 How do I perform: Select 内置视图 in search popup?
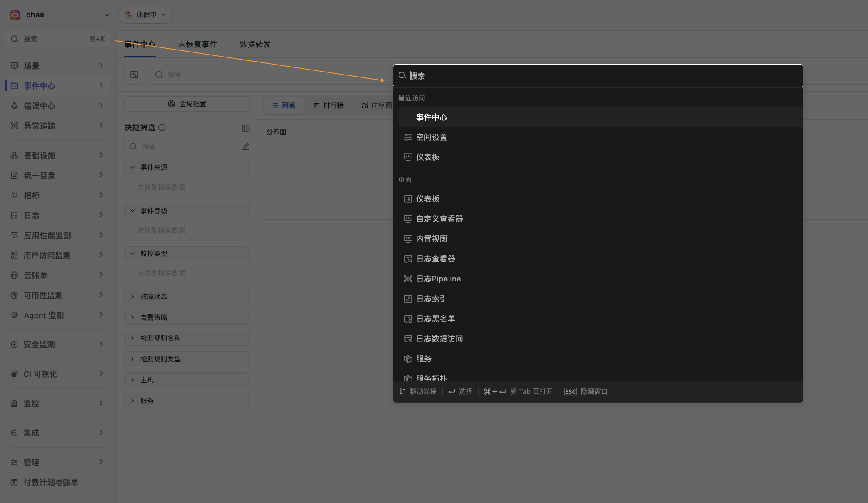point(600,239)
